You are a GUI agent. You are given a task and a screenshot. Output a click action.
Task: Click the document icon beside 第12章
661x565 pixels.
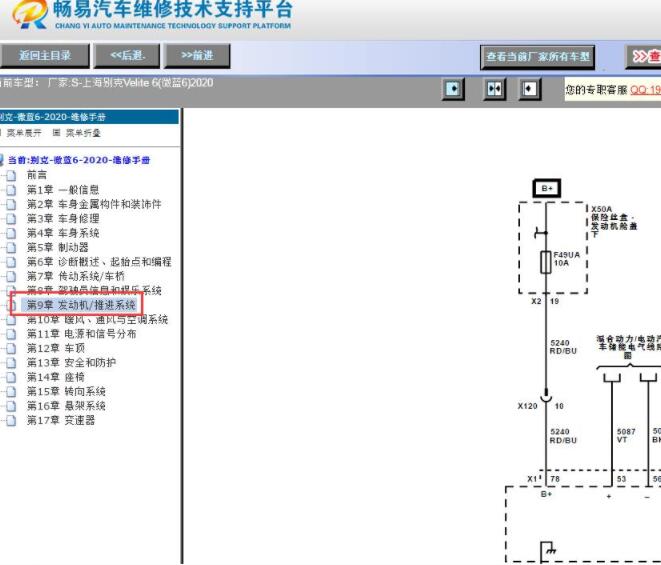(x=11, y=349)
